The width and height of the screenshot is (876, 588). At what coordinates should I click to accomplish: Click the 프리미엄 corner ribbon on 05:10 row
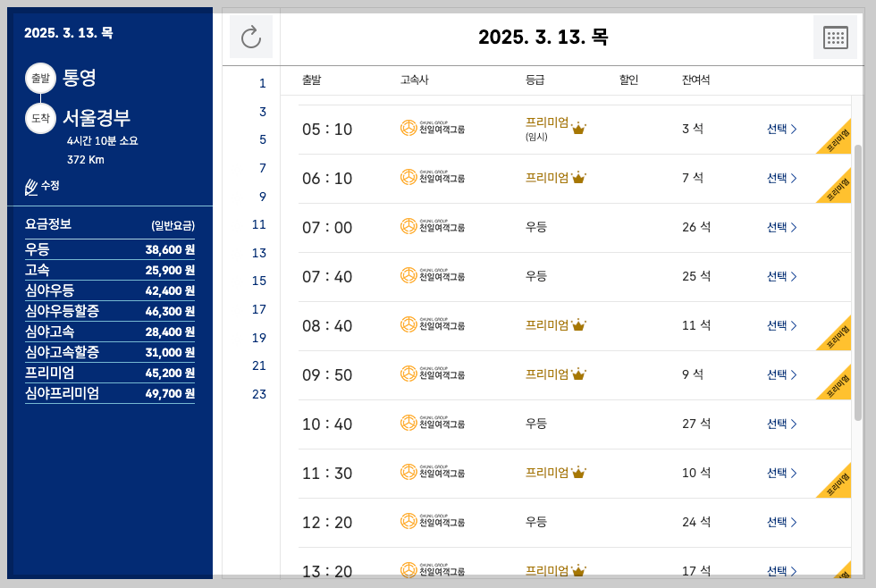click(838, 139)
